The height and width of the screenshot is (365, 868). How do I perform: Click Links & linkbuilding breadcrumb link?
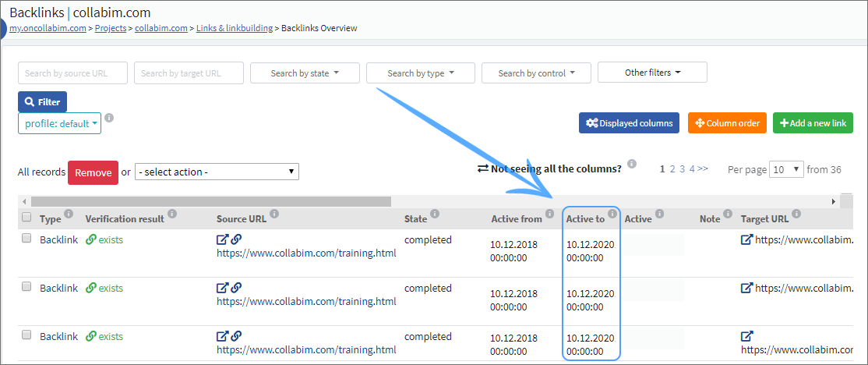pyautogui.click(x=235, y=28)
